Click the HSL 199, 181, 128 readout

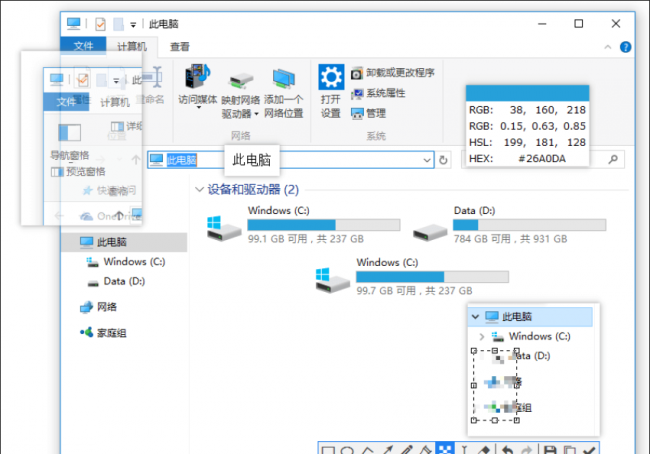click(x=527, y=143)
